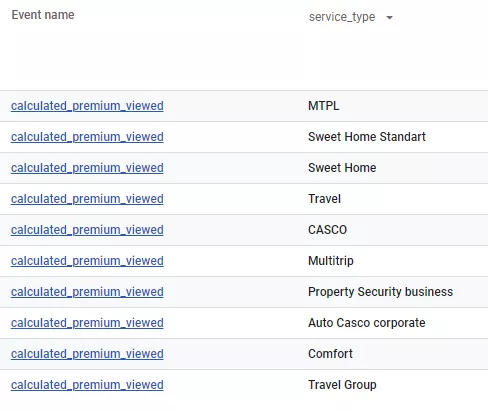Select the Auto Casco corporate cell
488x412 pixels.
click(367, 323)
